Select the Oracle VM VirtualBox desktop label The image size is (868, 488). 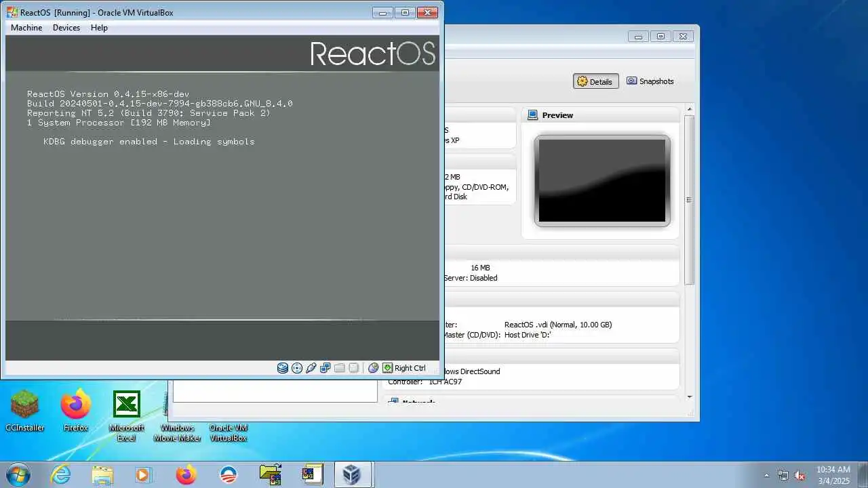pos(229,432)
